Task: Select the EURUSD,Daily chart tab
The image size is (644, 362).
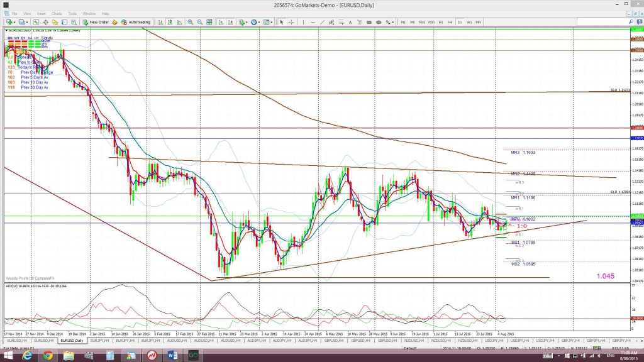Action: click(x=72, y=341)
